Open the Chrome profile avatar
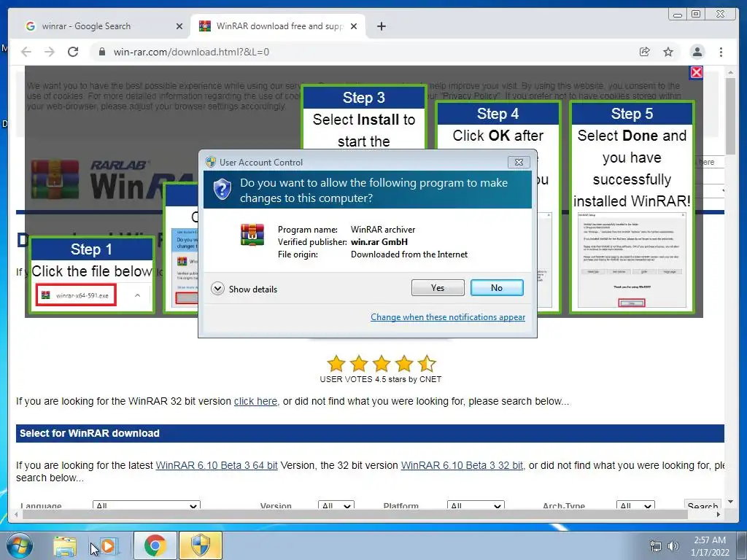This screenshot has height=560, width=747. pos(697,52)
